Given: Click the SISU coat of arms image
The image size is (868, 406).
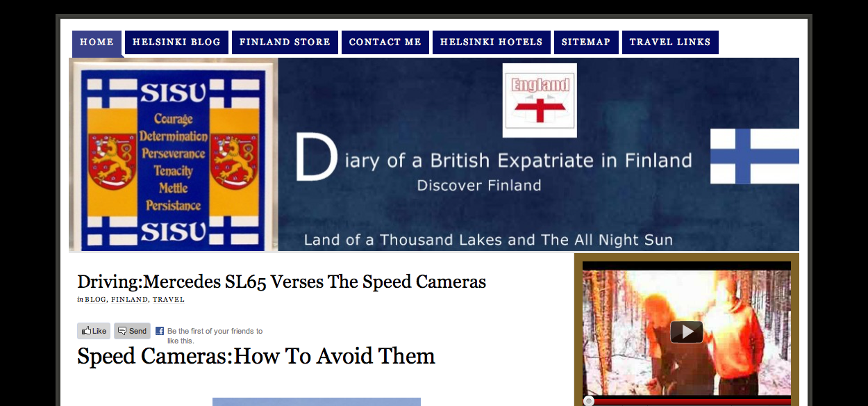Looking at the screenshot, I should pos(174,154).
